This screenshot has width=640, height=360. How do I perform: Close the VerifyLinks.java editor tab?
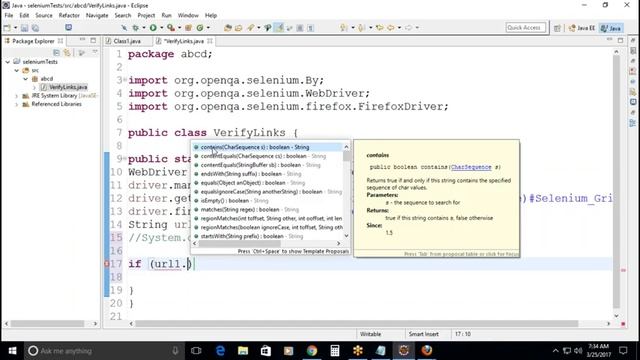(x=210, y=41)
